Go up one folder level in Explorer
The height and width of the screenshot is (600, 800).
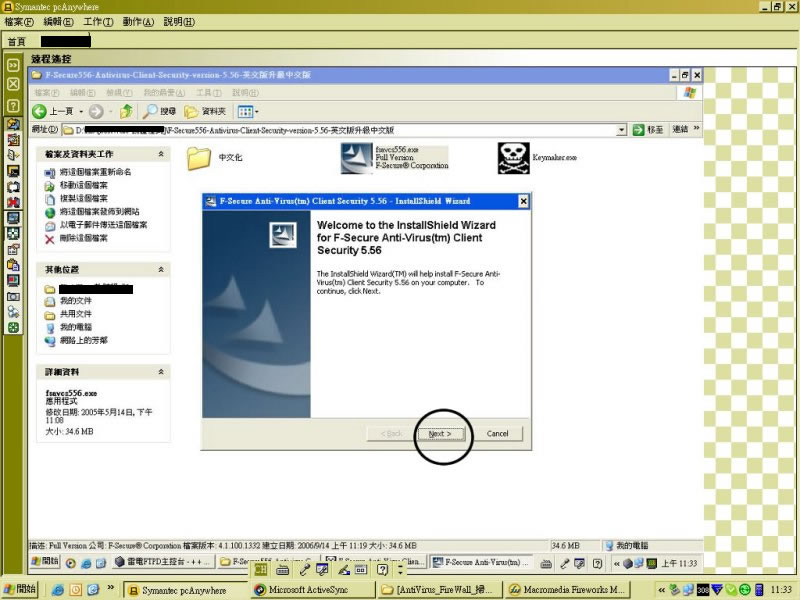pyautogui.click(x=126, y=111)
